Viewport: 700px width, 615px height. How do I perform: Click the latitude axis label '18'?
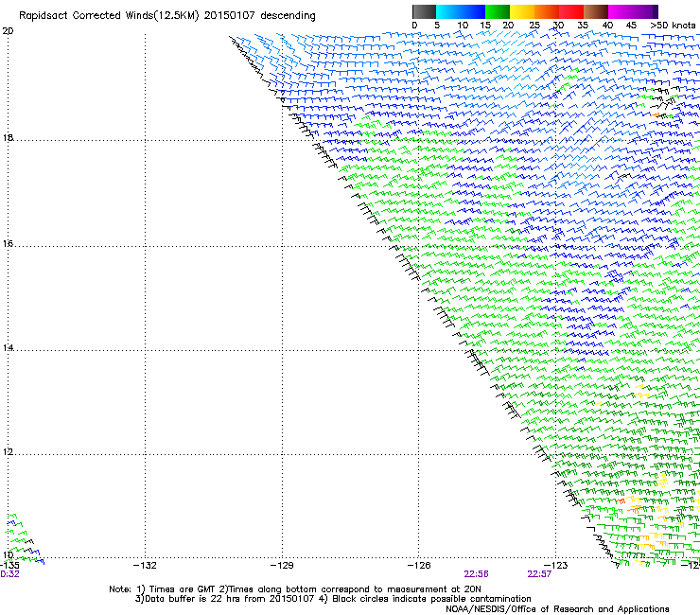(x=8, y=137)
